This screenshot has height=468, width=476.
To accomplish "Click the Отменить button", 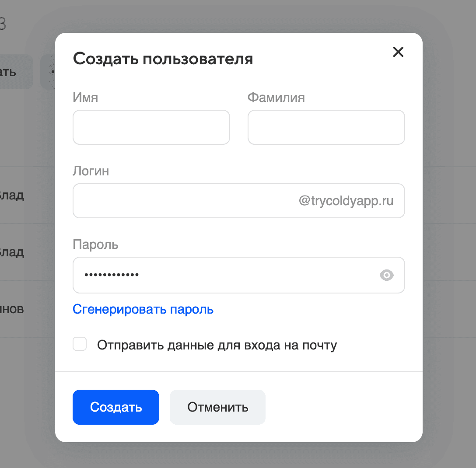I will [217, 407].
